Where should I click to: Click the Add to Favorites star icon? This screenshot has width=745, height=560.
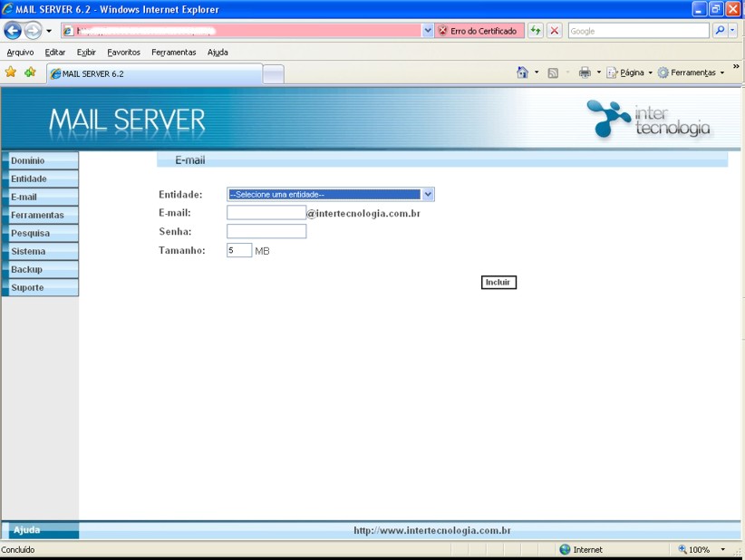[31, 72]
